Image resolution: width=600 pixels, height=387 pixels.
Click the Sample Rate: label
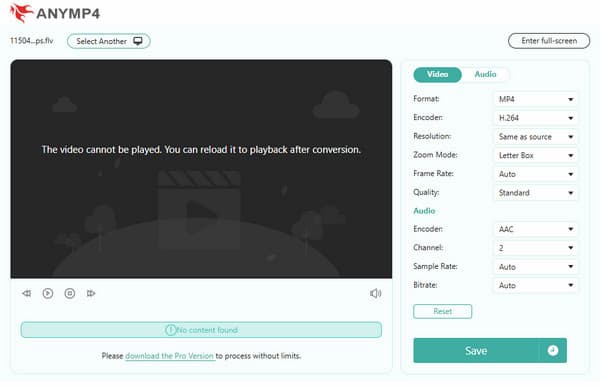[435, 266]
